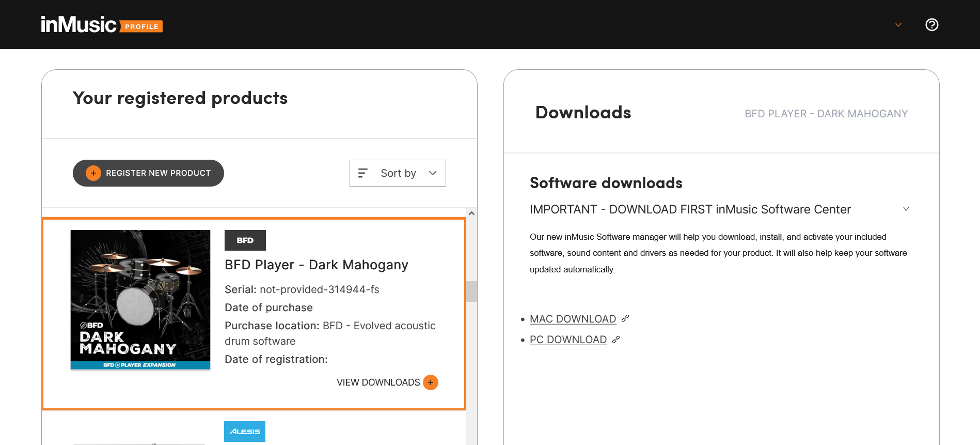The height and width of the screenshot is (445, 980).
Task: Open the account dropdown chevron in header
Action: click(898, 25)
